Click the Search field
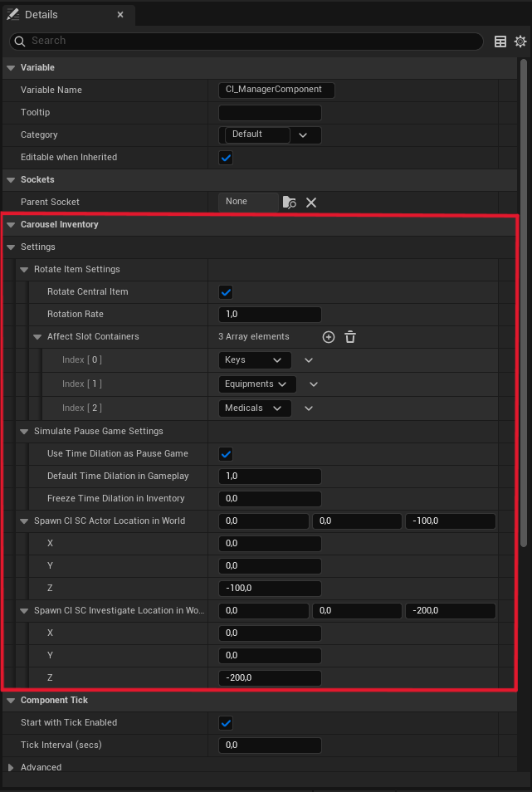This screenshot has height=792, width=532. (x=246, y=42)
